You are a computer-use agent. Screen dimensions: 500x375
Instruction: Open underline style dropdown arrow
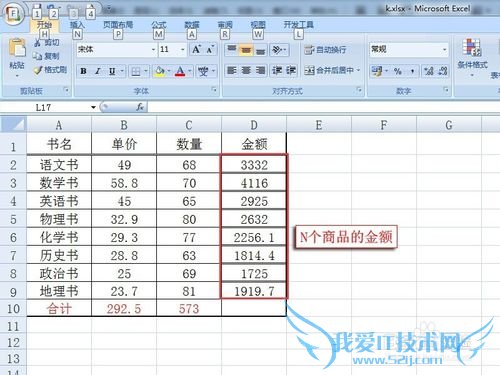pyautogui.click(x=122, y=71)
